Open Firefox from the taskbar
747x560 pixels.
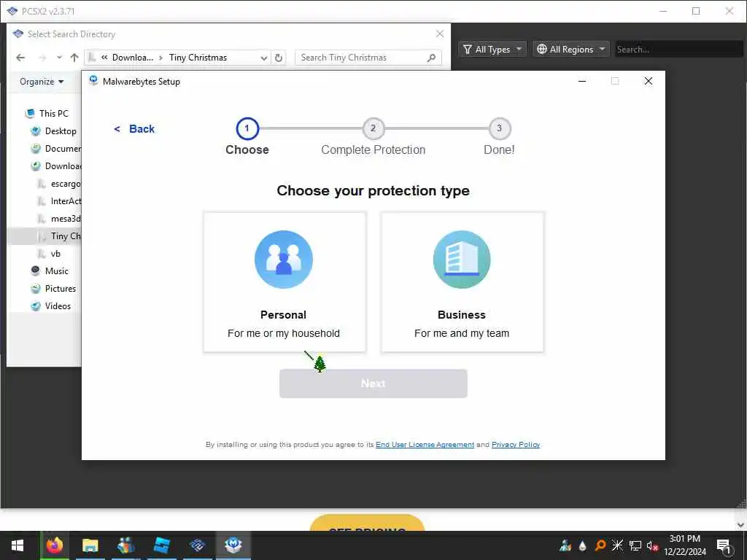click(x=54, y=545)
